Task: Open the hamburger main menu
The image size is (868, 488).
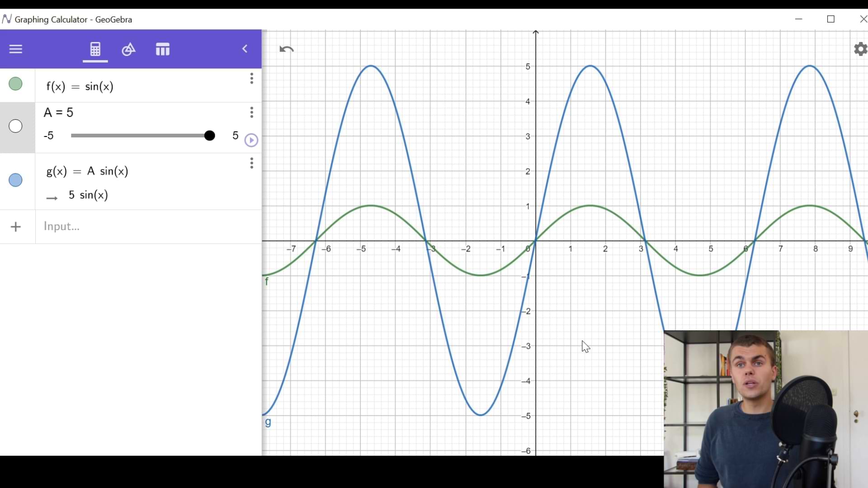Action: point(16,49)
